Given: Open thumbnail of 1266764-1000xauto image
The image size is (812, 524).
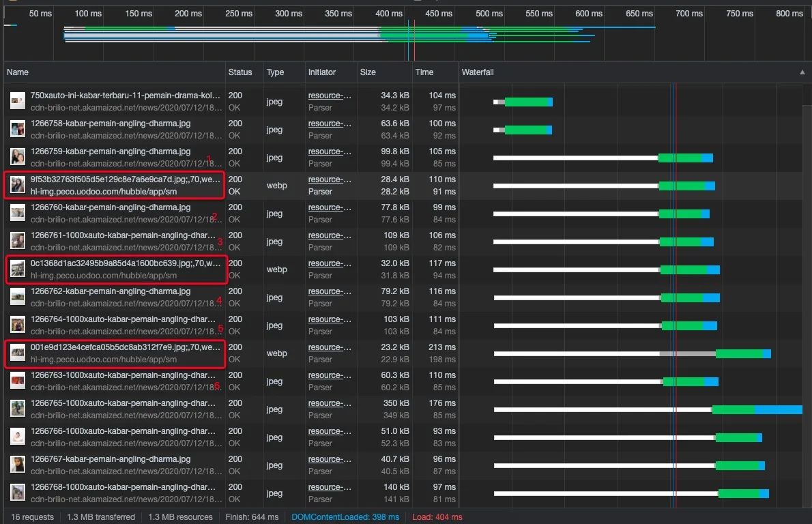Looking at the screenshot, I should [18, 325].
